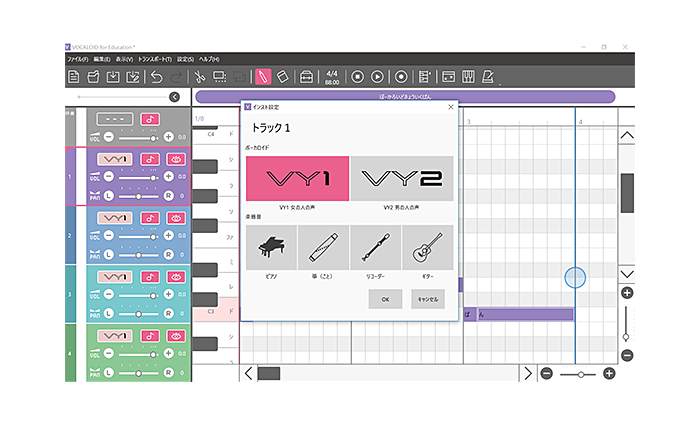
Task: Open a file with the folder icon
Action: (x=93, y=77)
